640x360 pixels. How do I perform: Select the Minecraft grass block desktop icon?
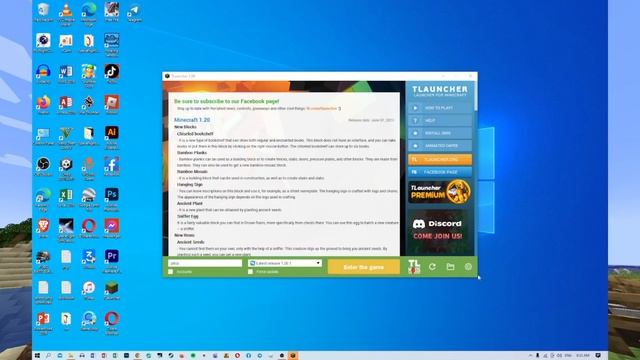[112, 290]
